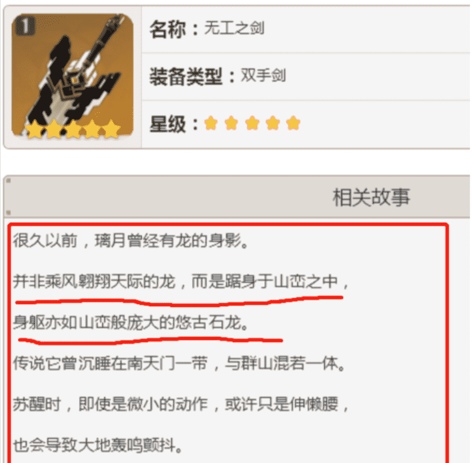Click the line 很久以前，璃月曾经有龙的身影
This screenshot has height=463, width=476.
[131, 241]
